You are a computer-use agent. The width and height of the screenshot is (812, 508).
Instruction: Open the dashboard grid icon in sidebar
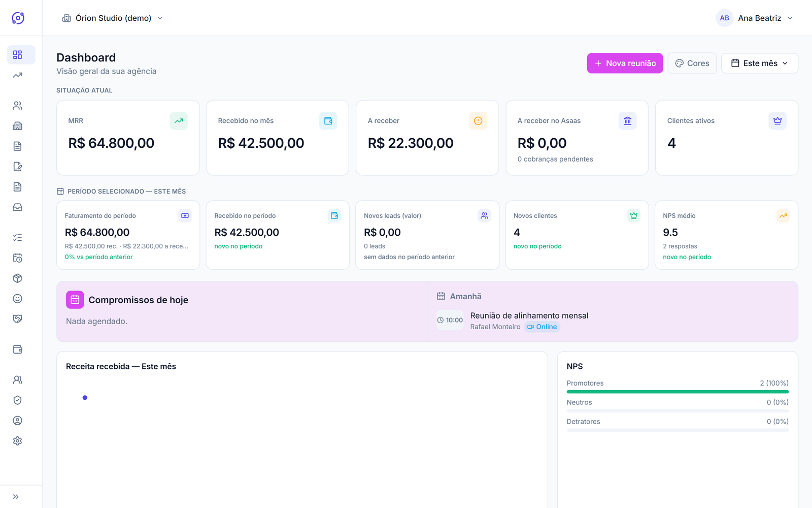coord(18,55)
